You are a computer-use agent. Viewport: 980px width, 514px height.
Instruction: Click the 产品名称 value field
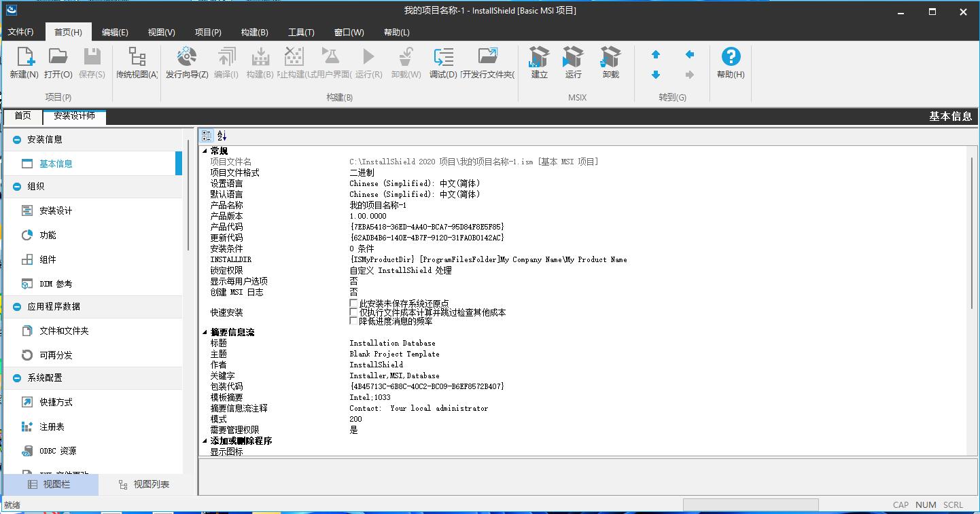(x=378, y=205)
